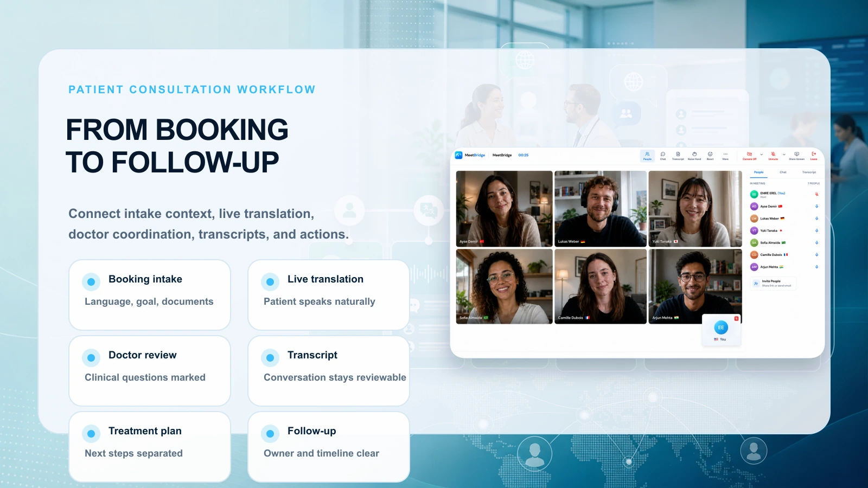Click 'Clinical questions marked' text

coord(145,377)
